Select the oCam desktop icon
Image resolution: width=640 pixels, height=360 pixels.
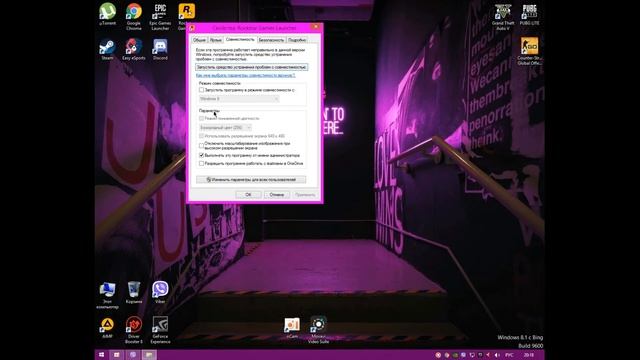292,328
